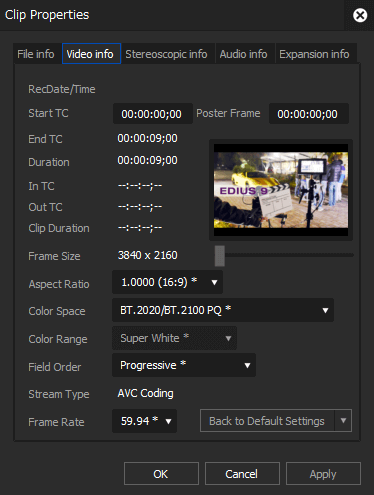Click Back to Default Settings button
The image size is (374, 495).
tap(267, 421)
